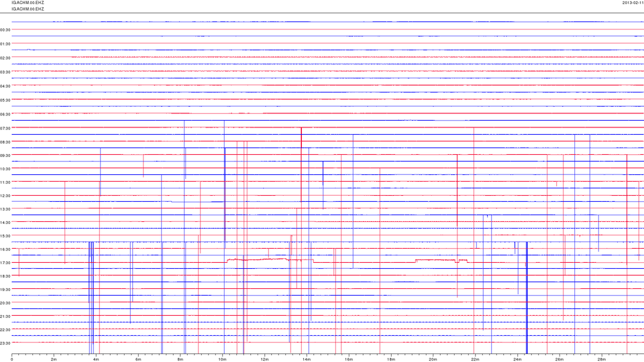Select the 18m axis tick label

pyautogui.click(x=390, y=359)
